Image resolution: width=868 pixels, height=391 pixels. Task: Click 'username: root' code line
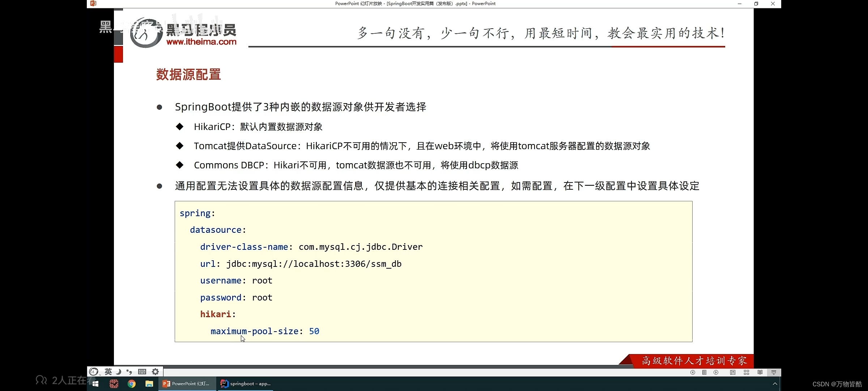[x=236, y=281]
